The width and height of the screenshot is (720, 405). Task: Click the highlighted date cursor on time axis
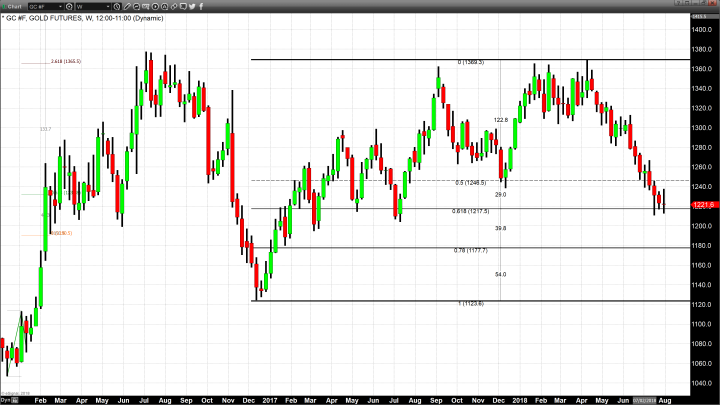(x=645, y=400)
